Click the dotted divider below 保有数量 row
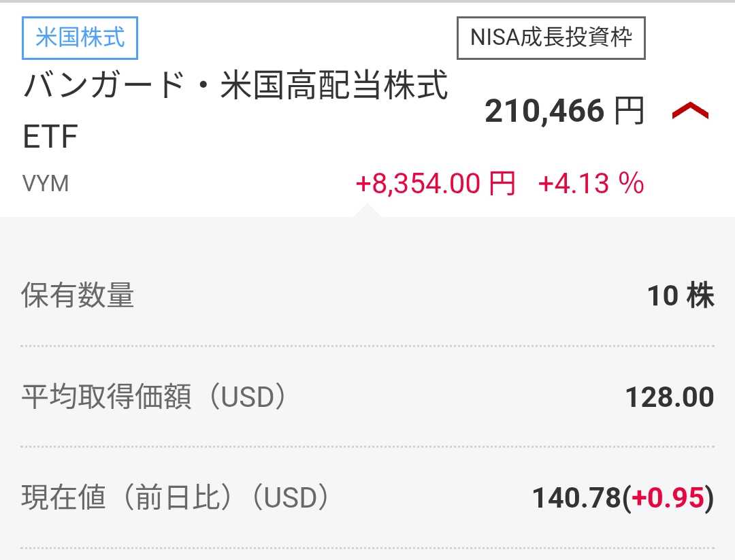This screenshot has width=735, height=560. click(x=367, y=346)
